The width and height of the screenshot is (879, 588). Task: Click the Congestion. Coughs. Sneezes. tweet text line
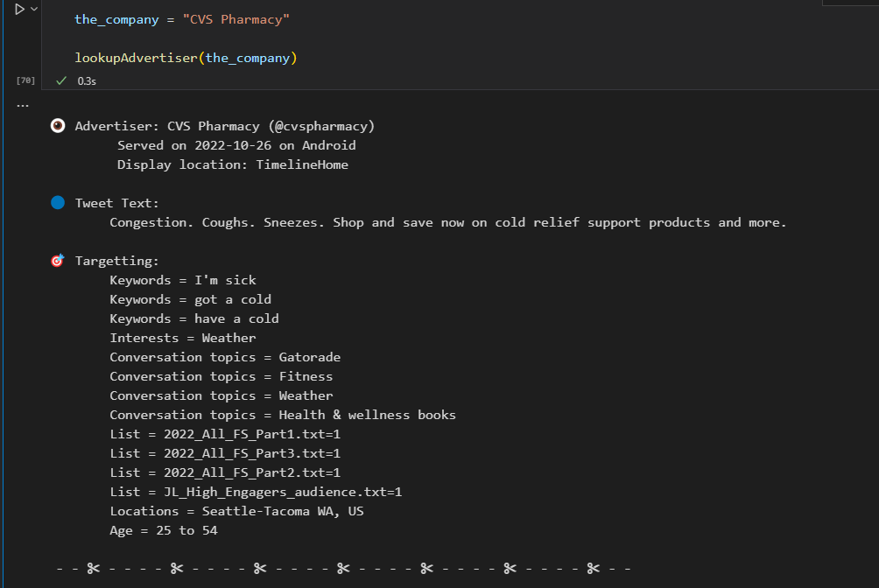point(448,222)
